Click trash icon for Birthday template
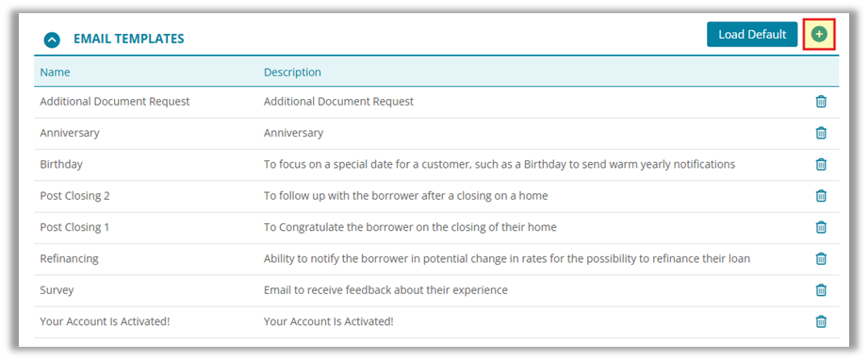 (821, 165)
